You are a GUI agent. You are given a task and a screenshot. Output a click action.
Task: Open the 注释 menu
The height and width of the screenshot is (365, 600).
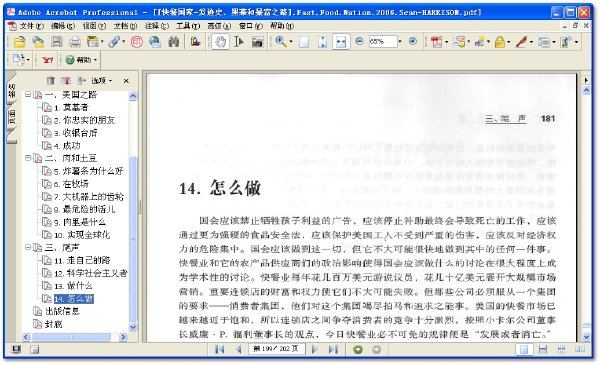click(x=156, y=26)
